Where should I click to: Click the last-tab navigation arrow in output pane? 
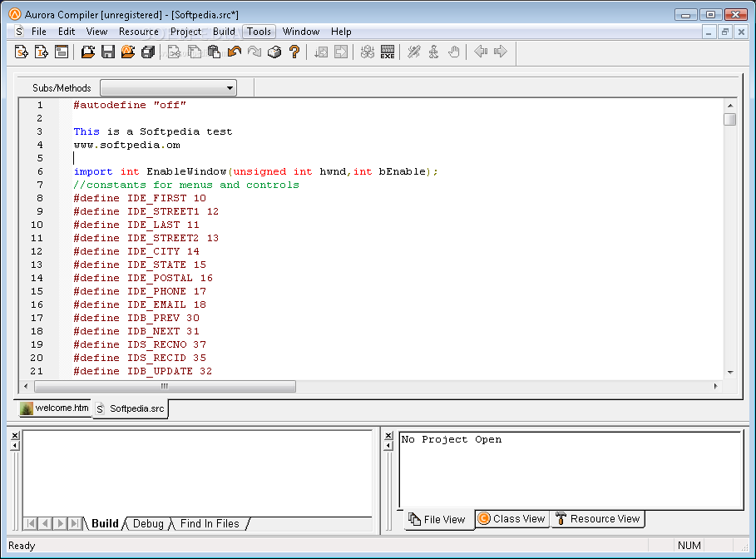(75, 523)
